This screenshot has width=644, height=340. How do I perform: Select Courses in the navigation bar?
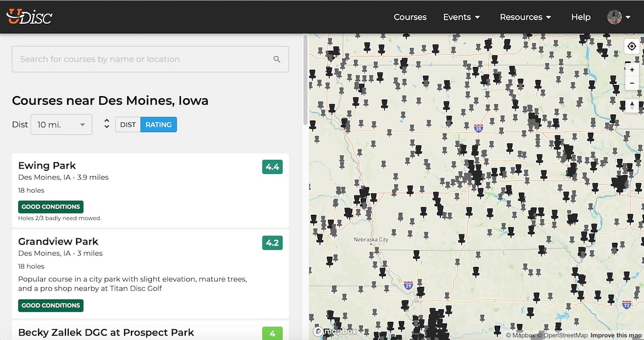point(410,17)
